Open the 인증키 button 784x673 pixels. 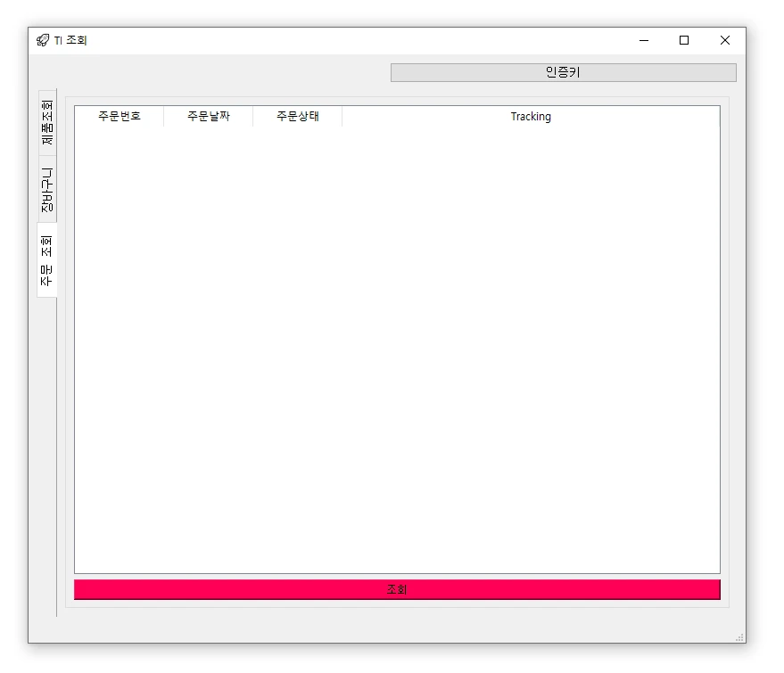coord(563,72)
